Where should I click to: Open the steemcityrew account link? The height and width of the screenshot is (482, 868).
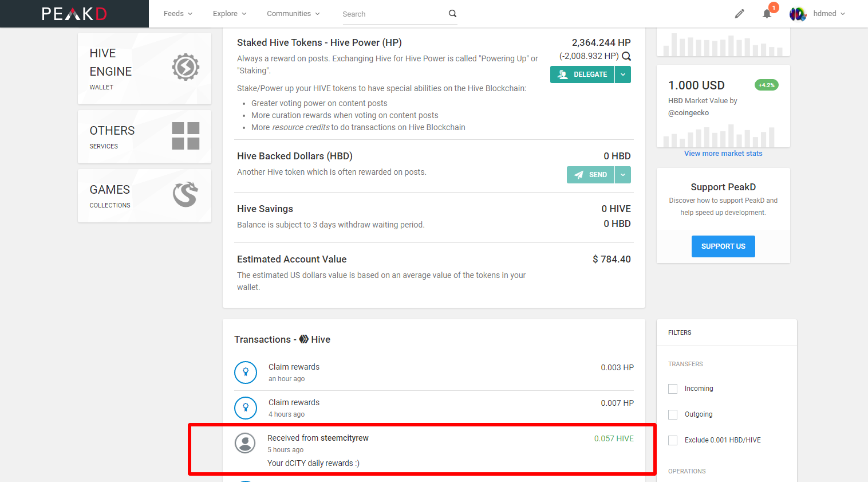point(345,438)
